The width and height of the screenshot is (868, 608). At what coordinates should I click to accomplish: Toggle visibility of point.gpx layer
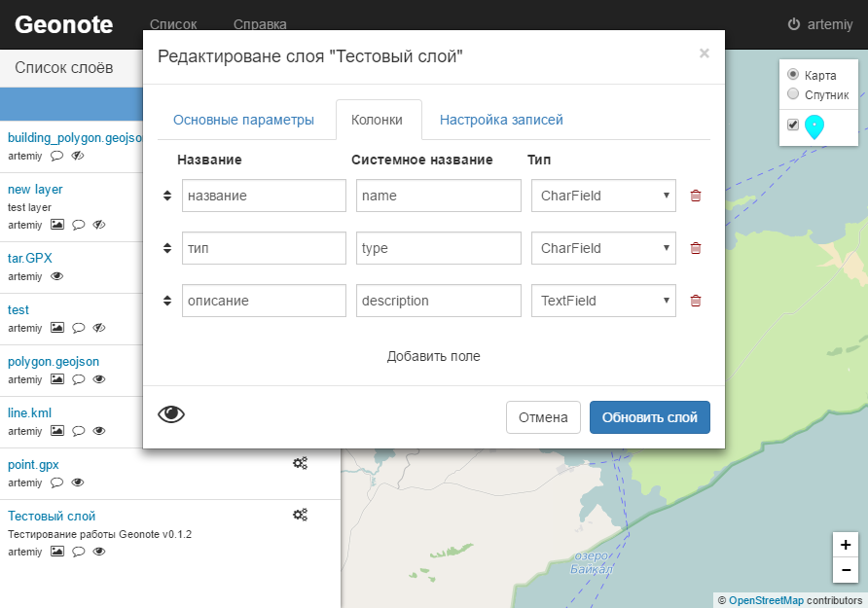[x=78, y=483]
